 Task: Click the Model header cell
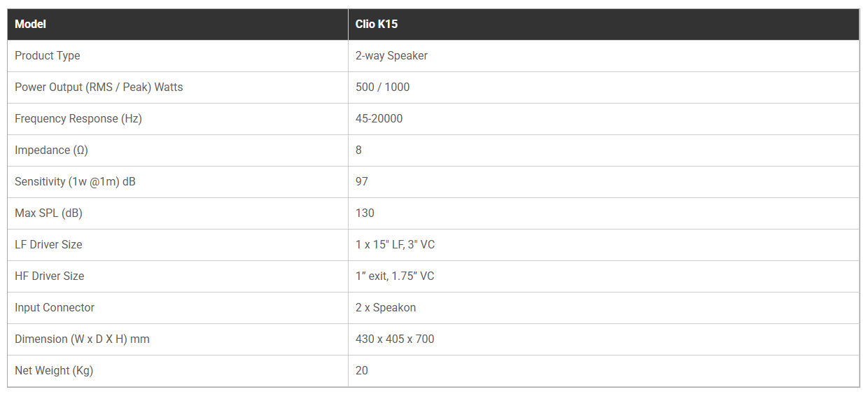tap(31, 24)
